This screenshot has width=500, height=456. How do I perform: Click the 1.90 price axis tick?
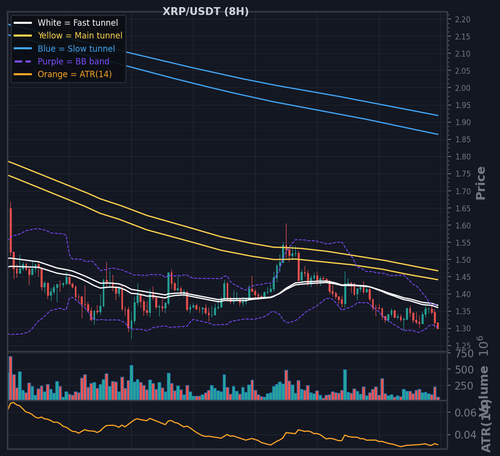(x=463, y=122)
